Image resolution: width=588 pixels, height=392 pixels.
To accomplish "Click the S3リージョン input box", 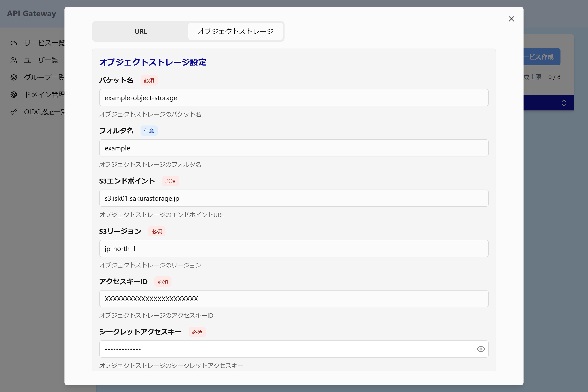I will [x=294, y=248].
